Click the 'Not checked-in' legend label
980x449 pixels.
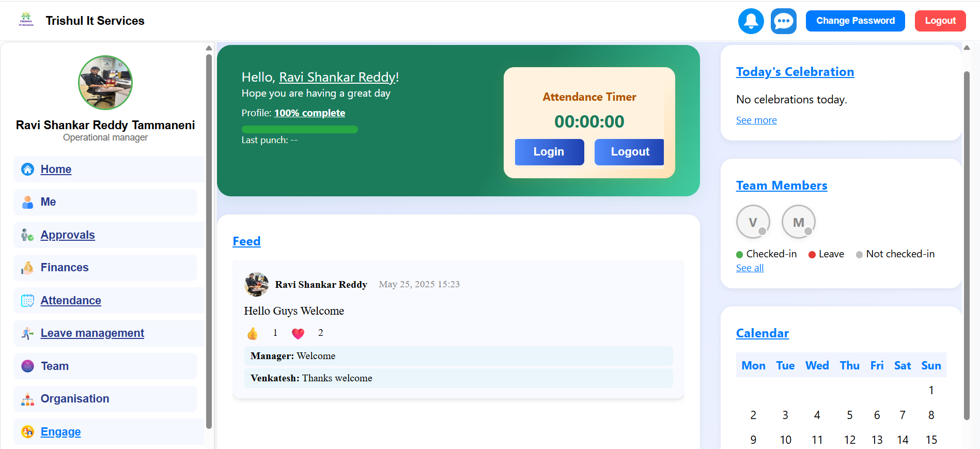click(900, 254)
